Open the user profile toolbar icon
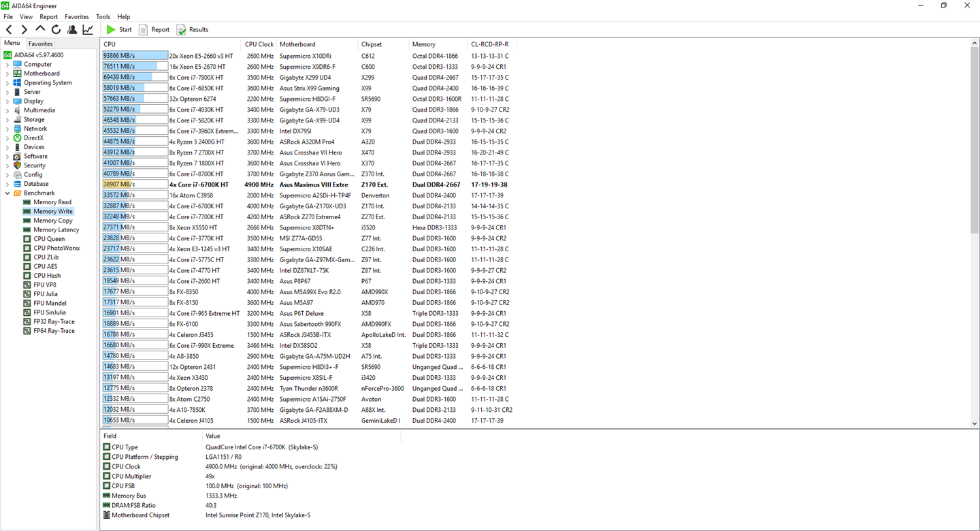Viewport: 980px width, 531px height. (x=72, y=29)
